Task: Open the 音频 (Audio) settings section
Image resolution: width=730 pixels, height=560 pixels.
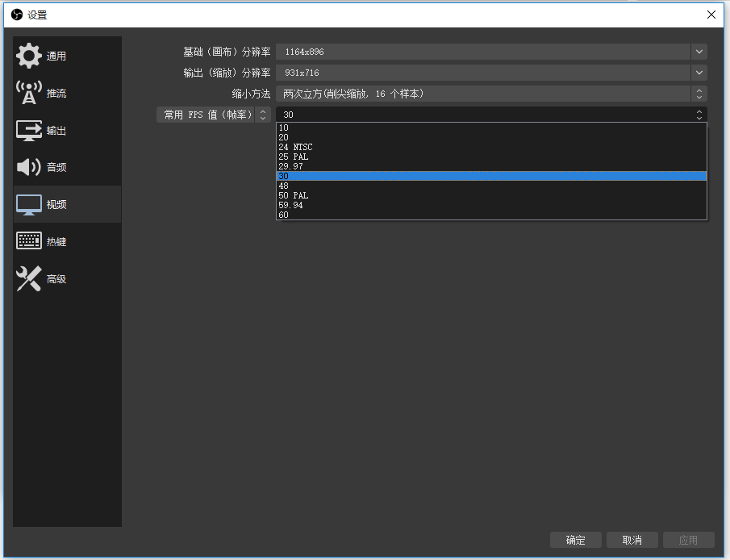Action: [28, 167]
